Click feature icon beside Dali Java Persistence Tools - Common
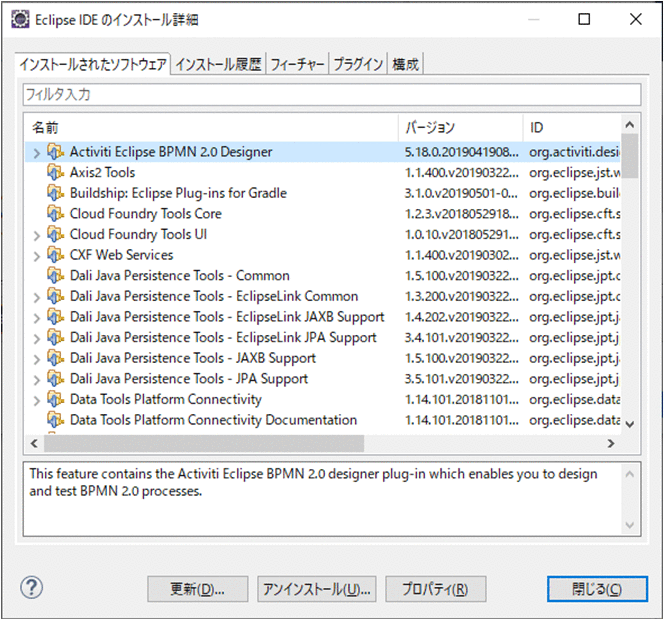Viewport: 664px width, 620px height. 55,276
